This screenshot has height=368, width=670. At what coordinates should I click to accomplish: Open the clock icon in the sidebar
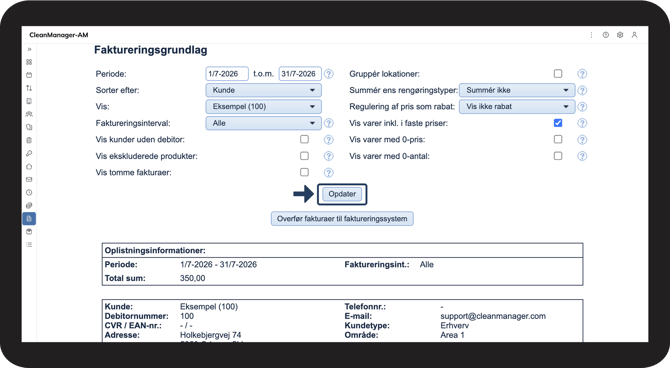[x=29, y=192]
